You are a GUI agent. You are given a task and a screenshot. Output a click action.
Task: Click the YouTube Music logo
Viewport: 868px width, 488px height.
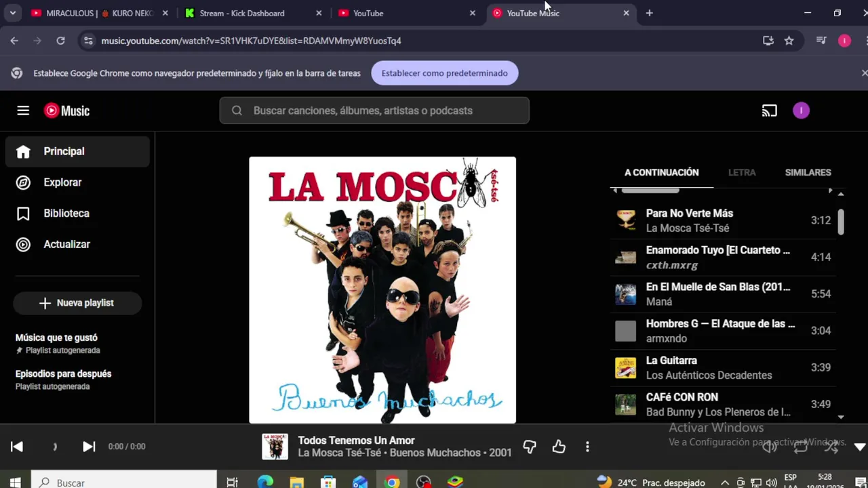point(66,110)
